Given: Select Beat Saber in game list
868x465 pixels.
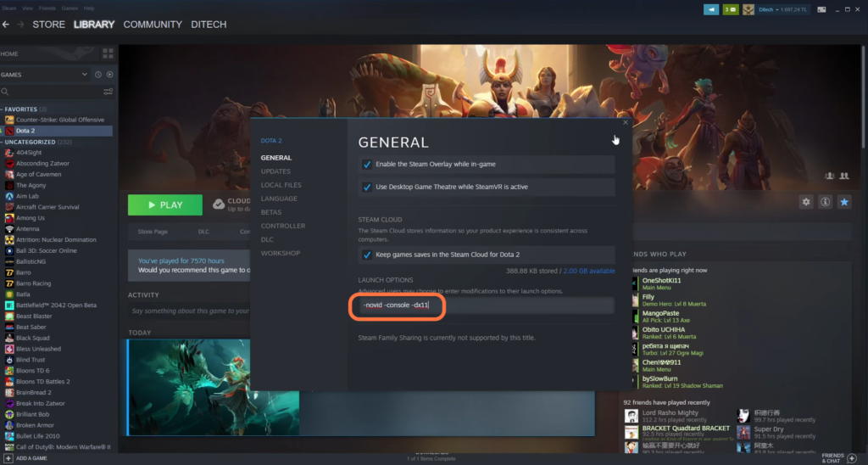Looking at the screenshot, I should click(31, 327).
